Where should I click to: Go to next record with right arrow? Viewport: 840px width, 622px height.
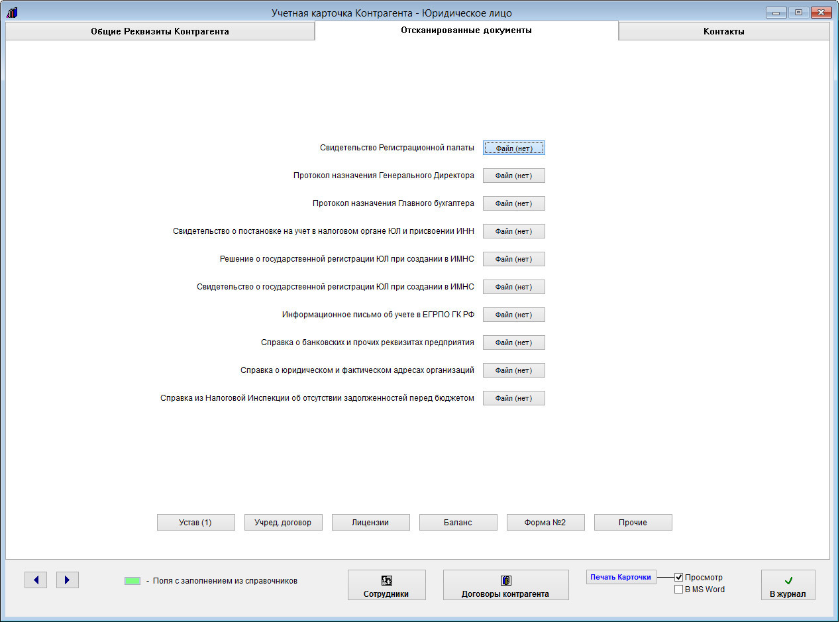68,580
